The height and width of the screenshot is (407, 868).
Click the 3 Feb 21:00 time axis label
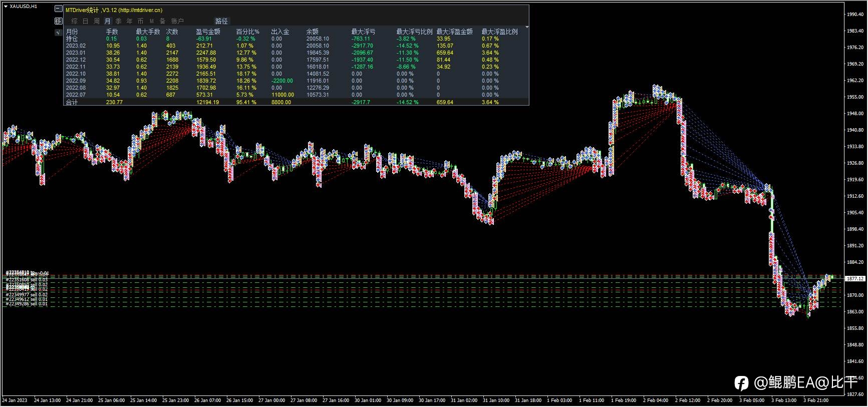pos(816,400)
